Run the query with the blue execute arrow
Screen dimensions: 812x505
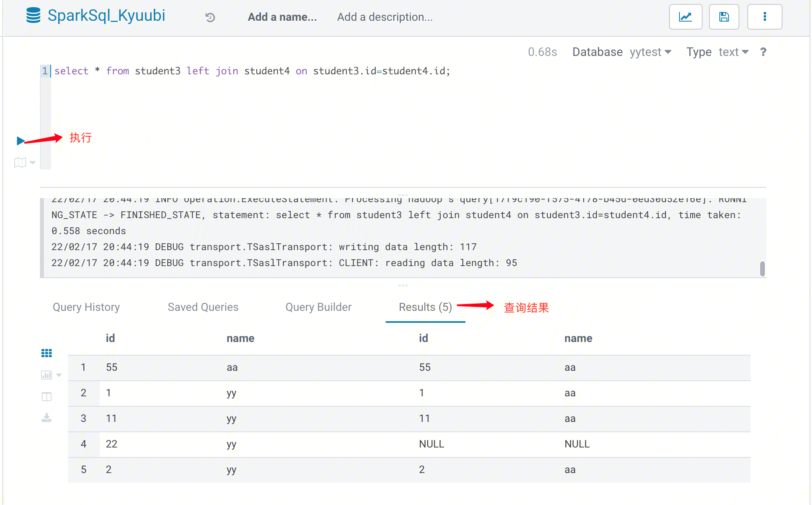[20, 141]
